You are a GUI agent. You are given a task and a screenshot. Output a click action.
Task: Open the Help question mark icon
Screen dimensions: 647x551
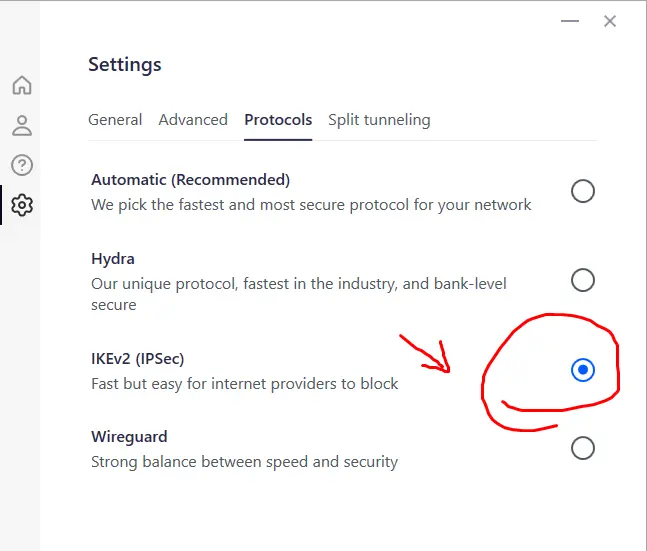22,165
